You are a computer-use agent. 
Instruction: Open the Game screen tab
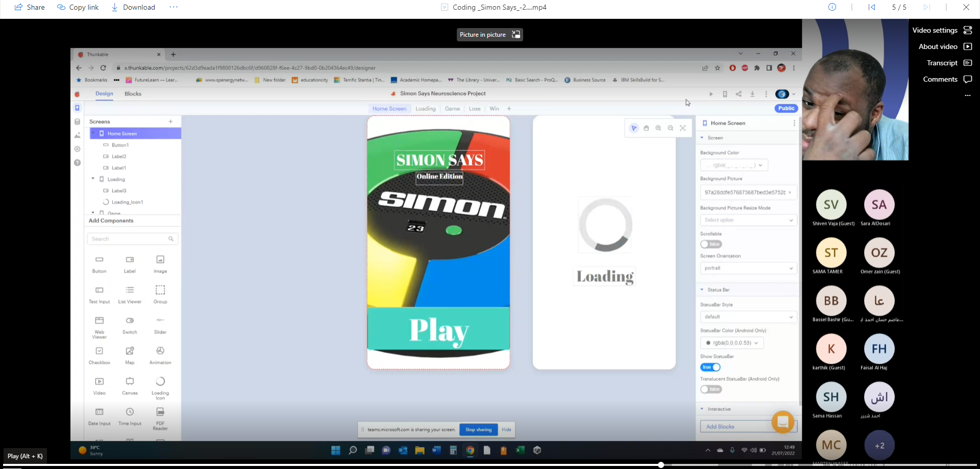pos(452,109)
